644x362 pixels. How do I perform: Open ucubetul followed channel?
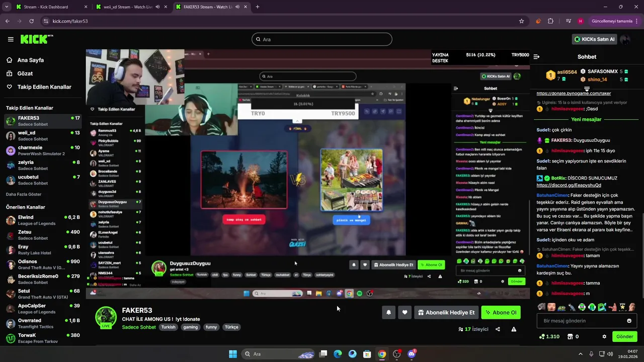(x=42, y=180)
